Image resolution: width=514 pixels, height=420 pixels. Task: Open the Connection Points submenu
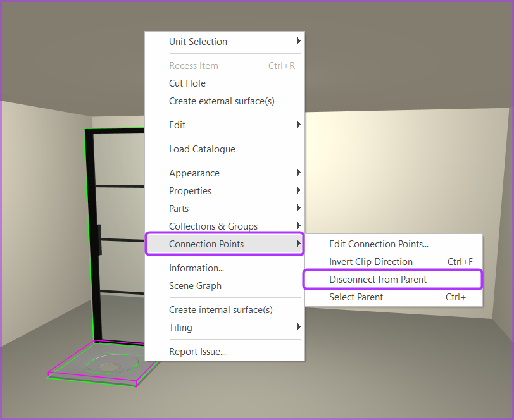click(x=225, y=244)
